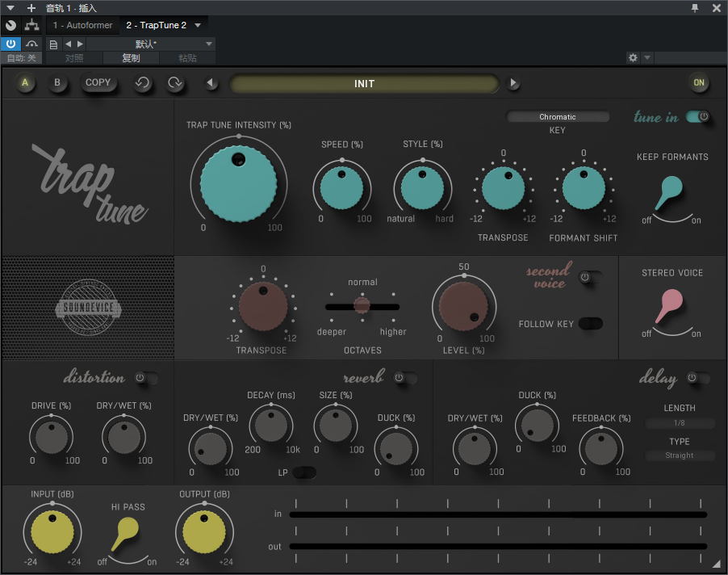This screenshot has height=575, width=728.
Task: Click the delay Feedback knob
Action: [x=601, y=450]
